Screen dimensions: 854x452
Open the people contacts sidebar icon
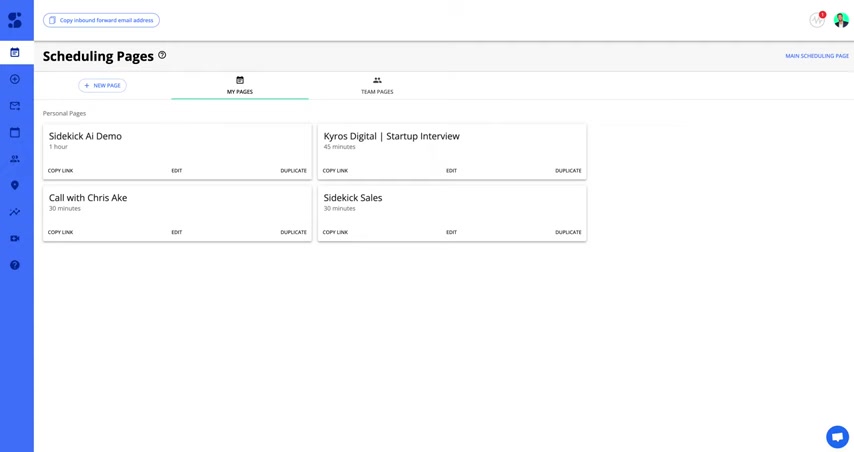point(15,159)
